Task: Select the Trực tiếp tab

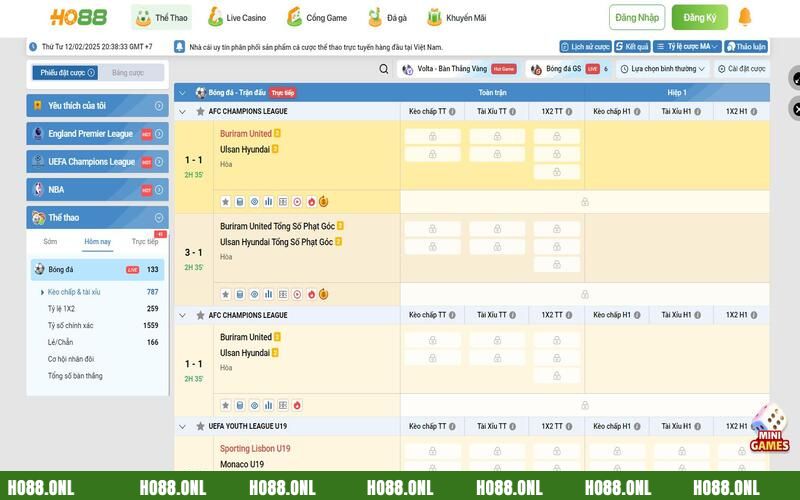Action: point(145,241)
